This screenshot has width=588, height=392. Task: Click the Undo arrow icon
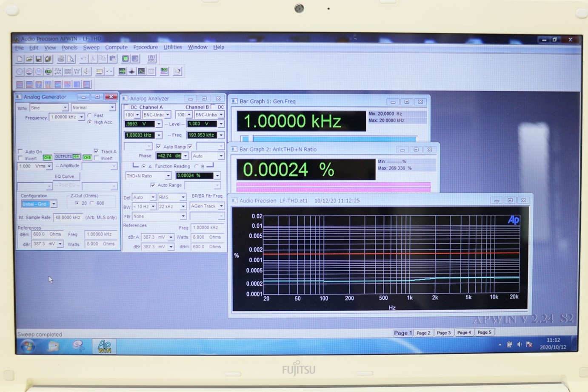(x=84, y=59)
